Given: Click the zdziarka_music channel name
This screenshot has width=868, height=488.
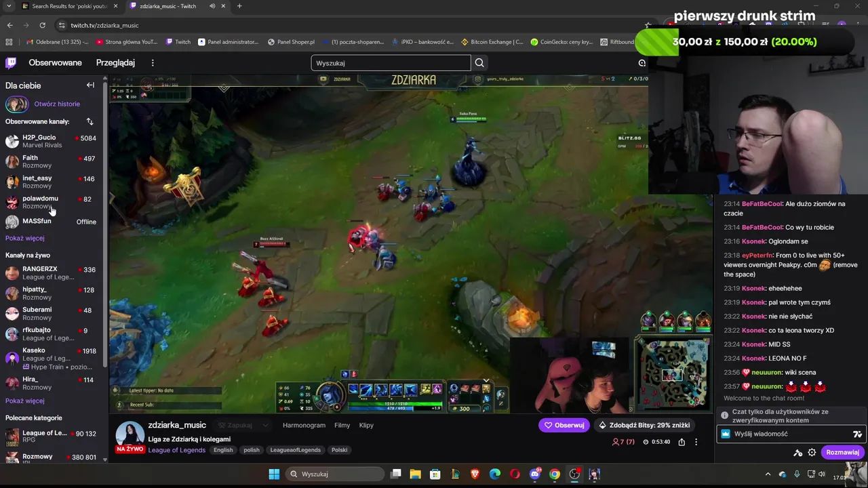Looking at the screenshot, I should (x=177, y=425).
